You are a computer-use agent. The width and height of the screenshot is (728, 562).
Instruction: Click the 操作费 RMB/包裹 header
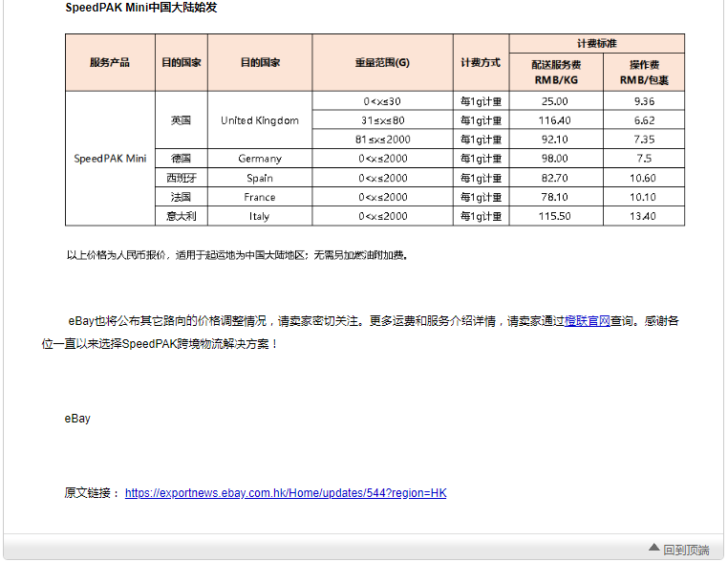click(x=644, y=72)
